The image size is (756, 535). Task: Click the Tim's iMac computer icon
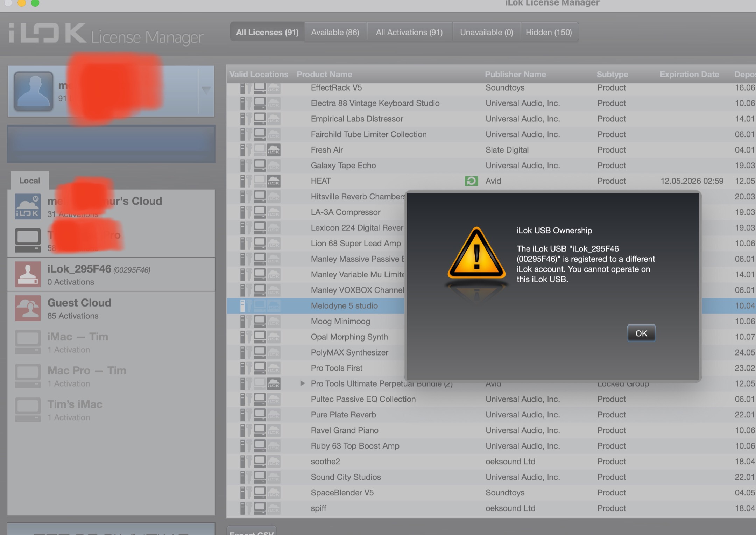click(28, 410)
